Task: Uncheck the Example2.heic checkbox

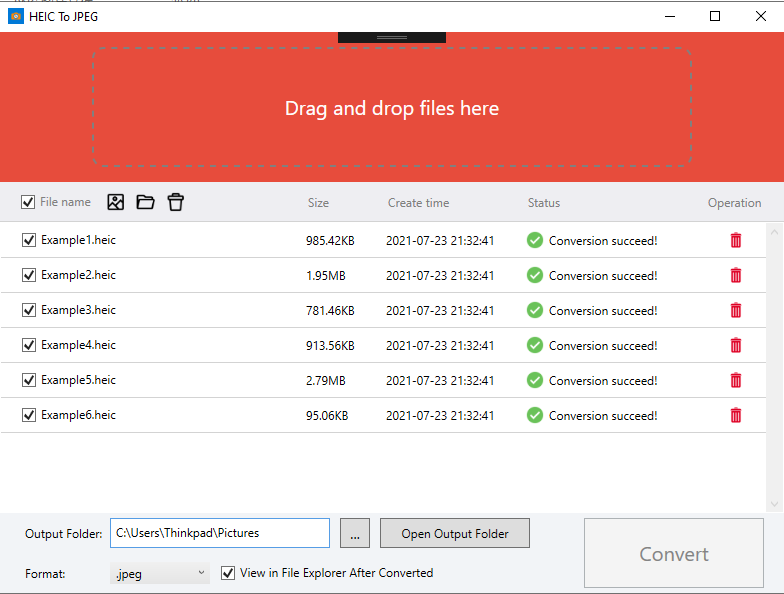Action: (x=28, y=275)
